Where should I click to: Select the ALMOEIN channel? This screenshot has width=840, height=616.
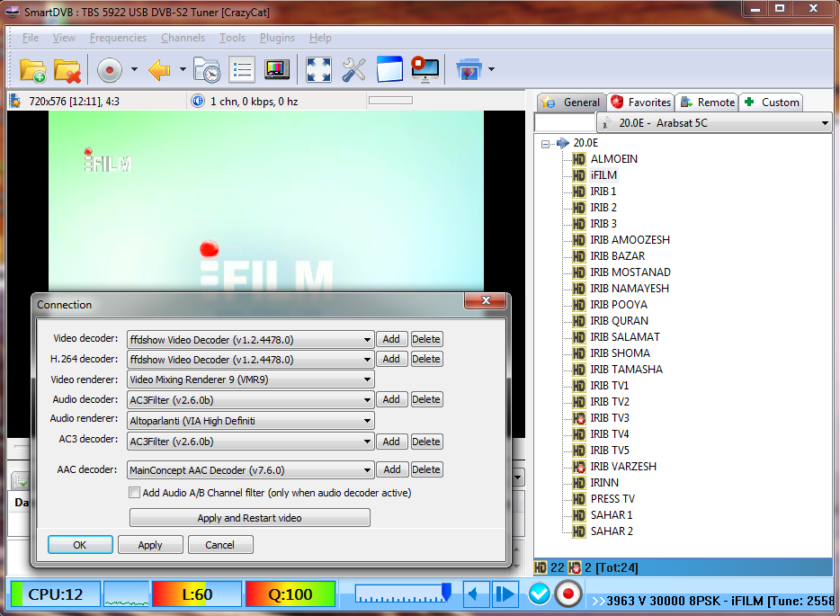click(x=614, y=159)
